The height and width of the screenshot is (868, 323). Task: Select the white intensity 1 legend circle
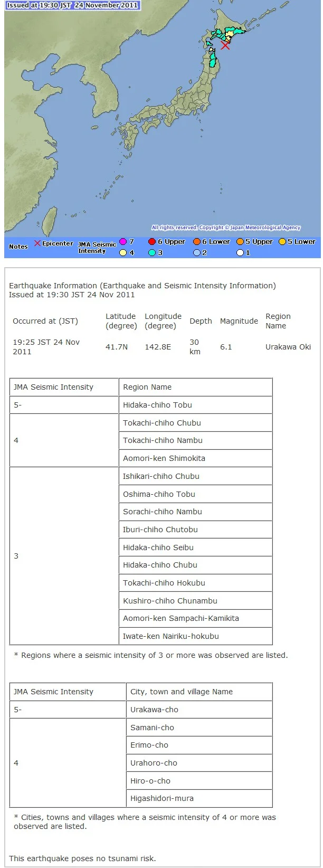coord(240,253)
